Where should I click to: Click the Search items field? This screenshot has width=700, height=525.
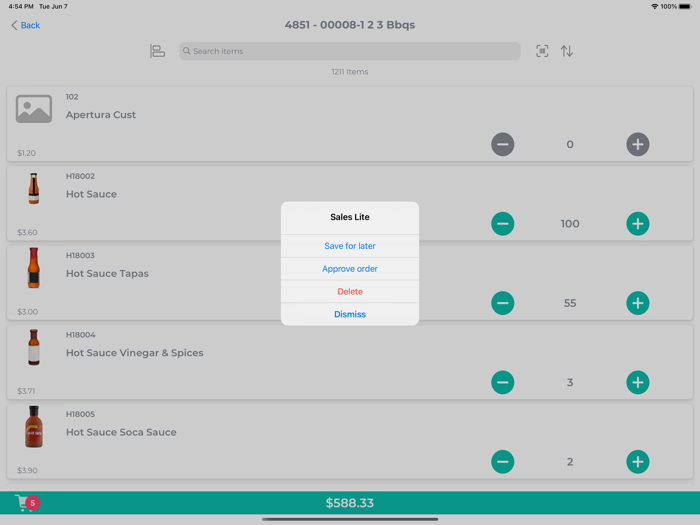[x=350, y=51]
